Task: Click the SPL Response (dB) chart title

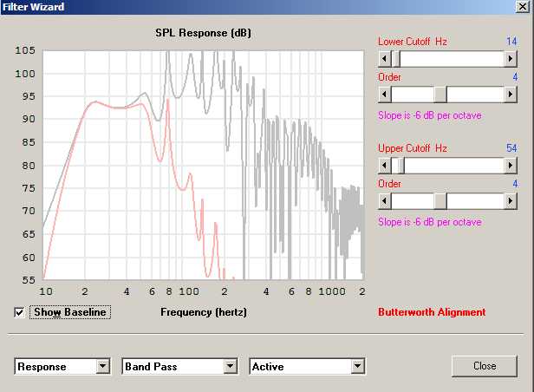Action: (x=204, y=33)
